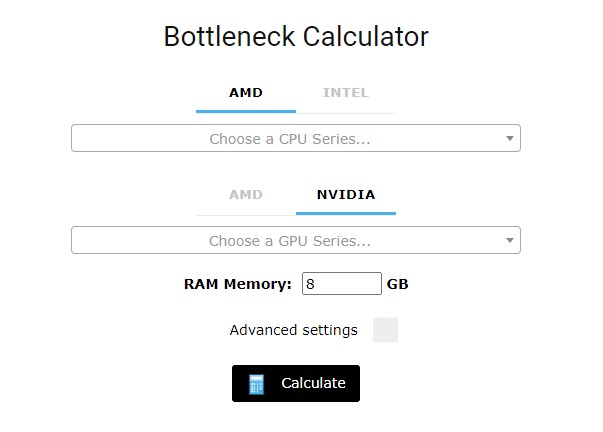This screenshot has height=432, width=603.
Task: Click the CPU Series dropdown arrow
Action: pos(509,139)
